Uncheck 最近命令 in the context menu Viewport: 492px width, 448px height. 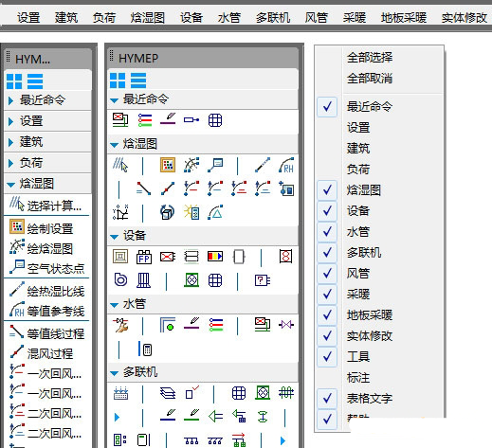pyautogui.click(x=327, y=107)
